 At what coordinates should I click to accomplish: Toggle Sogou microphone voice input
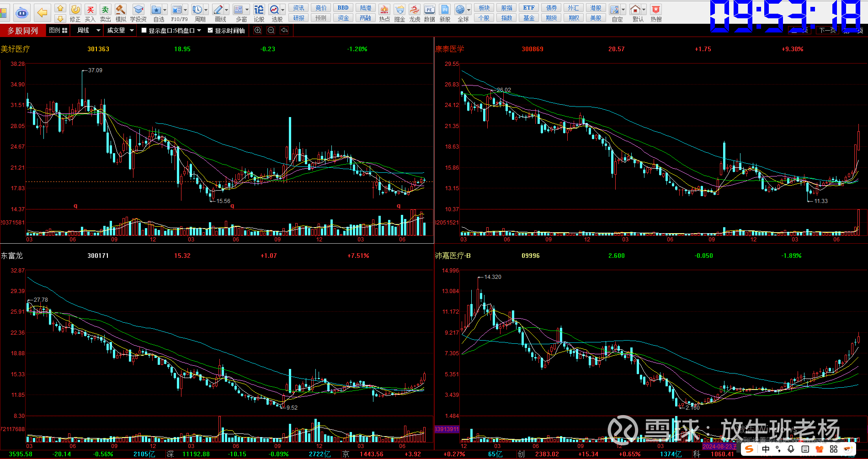[x=791, y=449]
